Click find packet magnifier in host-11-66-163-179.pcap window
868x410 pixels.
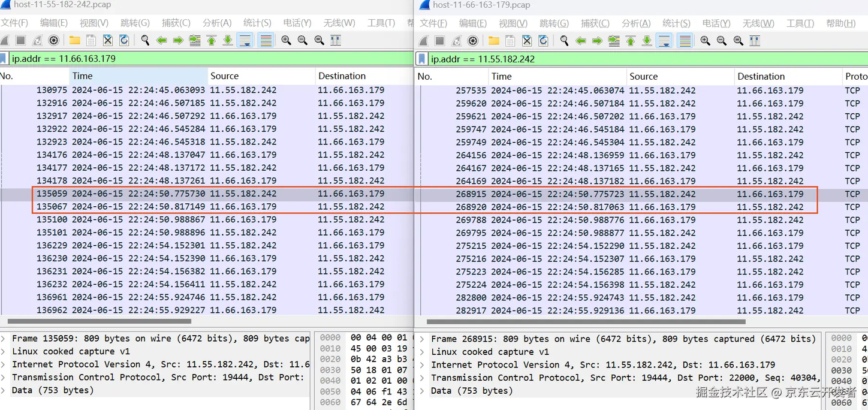coord(564,40)
